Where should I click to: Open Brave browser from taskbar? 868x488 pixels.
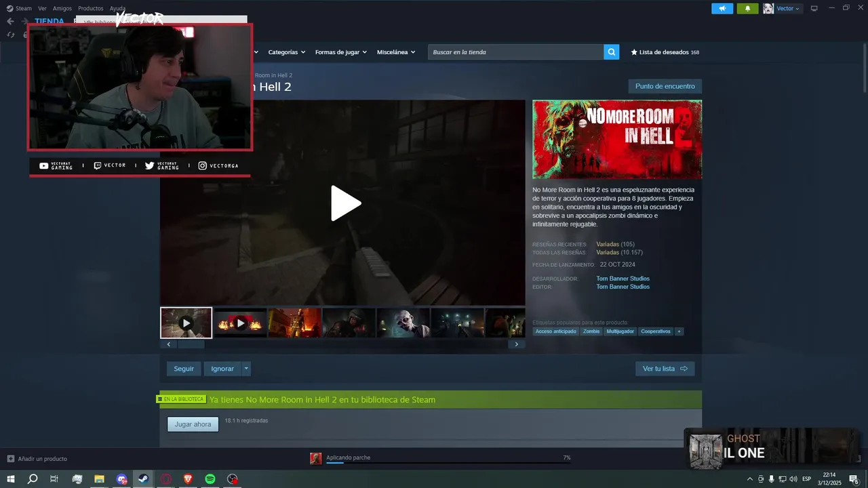188,479
